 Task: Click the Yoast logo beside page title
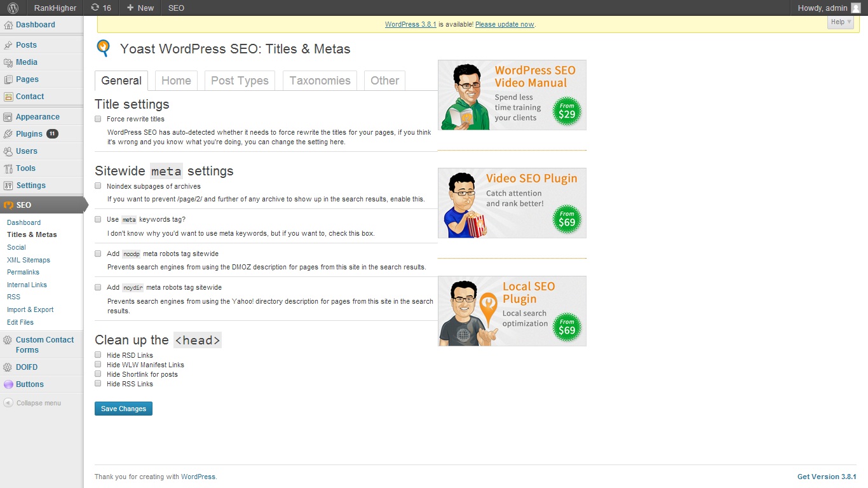pyautogui.click(x=103, y=49)
